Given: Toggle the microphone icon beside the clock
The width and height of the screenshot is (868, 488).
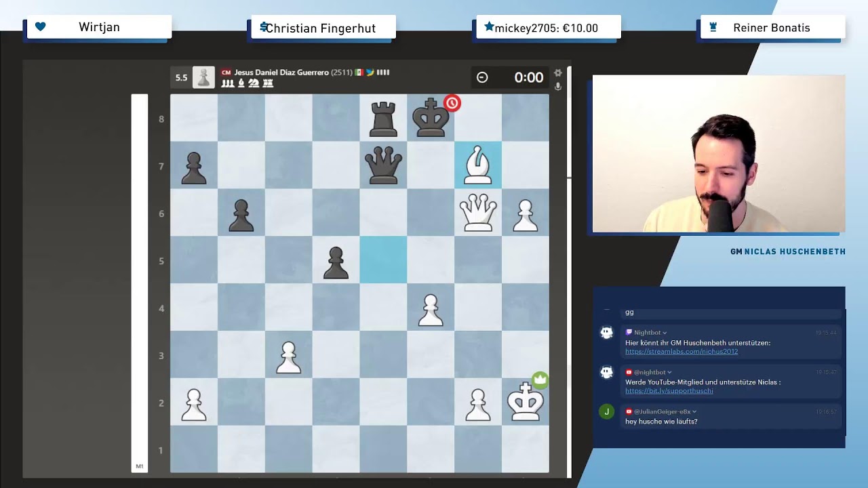Looking at the screenshot, I should pos(557,86).
